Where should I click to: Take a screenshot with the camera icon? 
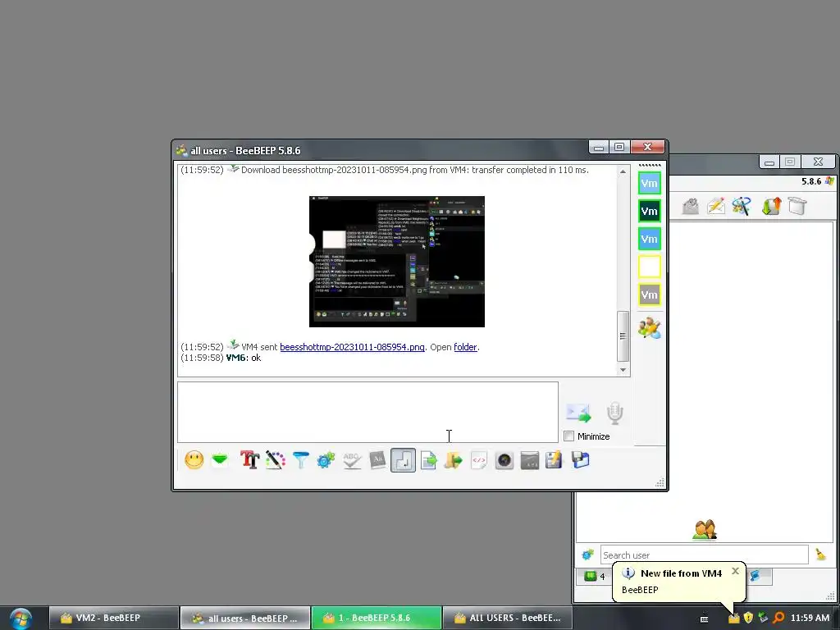click(x=504, y=459)
